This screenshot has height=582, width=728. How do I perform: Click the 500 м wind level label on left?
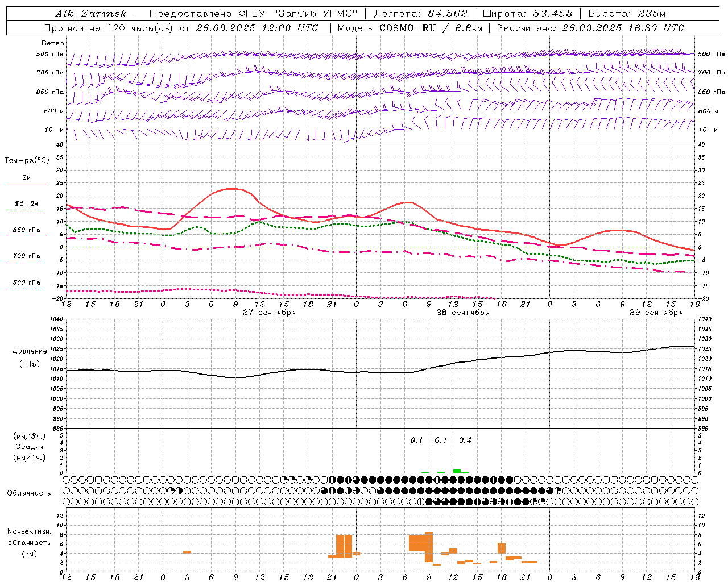point(54,111)
